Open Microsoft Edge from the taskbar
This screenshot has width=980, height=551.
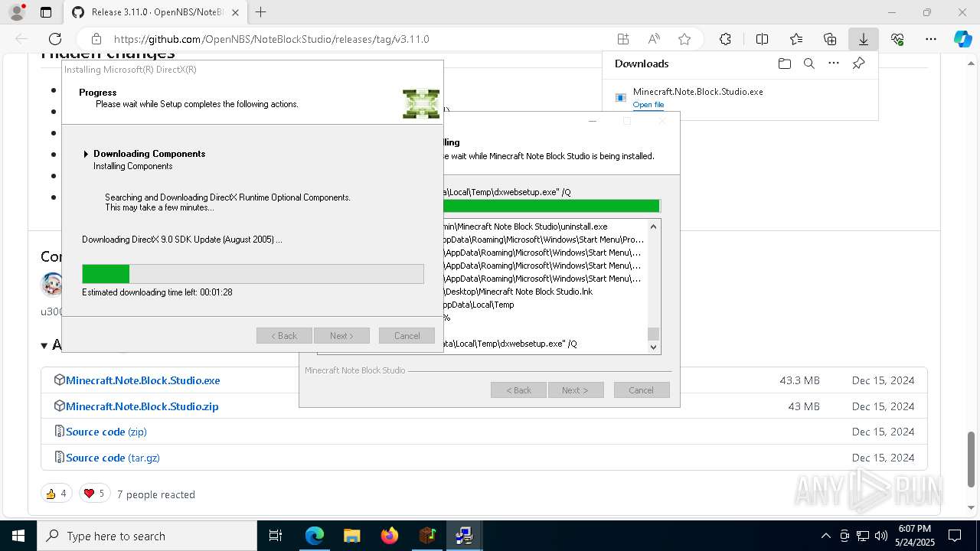[315, 536]
